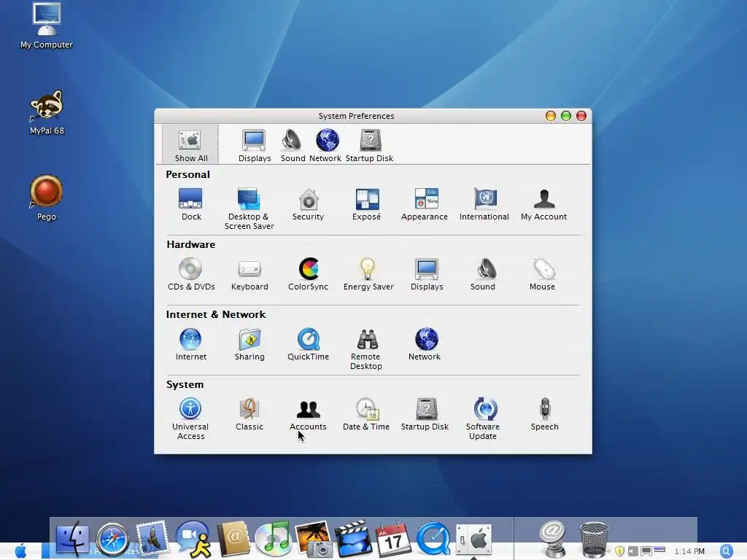Image resolution: width=747 pixels, height=560 pixels.
Task: Open the Classic preferences pane
Action: tap(249, 414)
